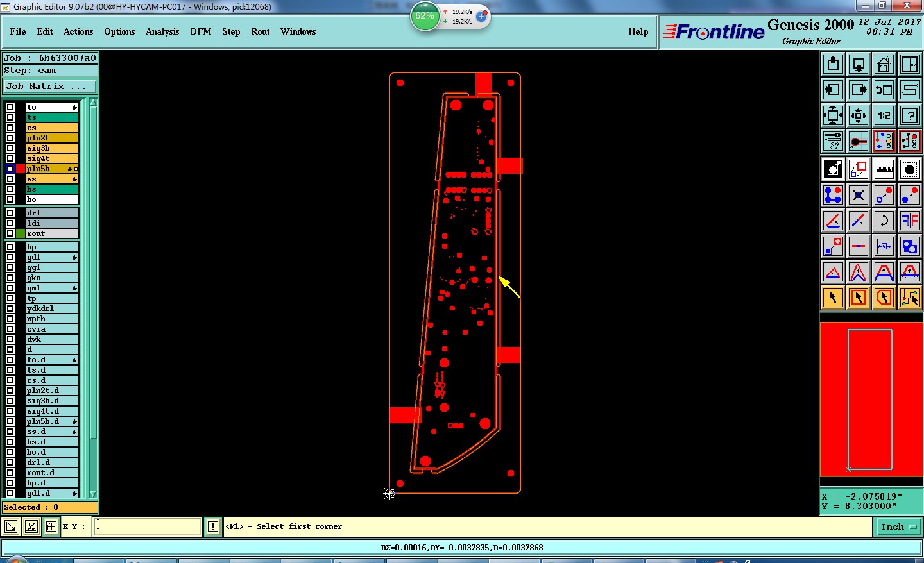Select the rout.d layer name

(52, 473)
